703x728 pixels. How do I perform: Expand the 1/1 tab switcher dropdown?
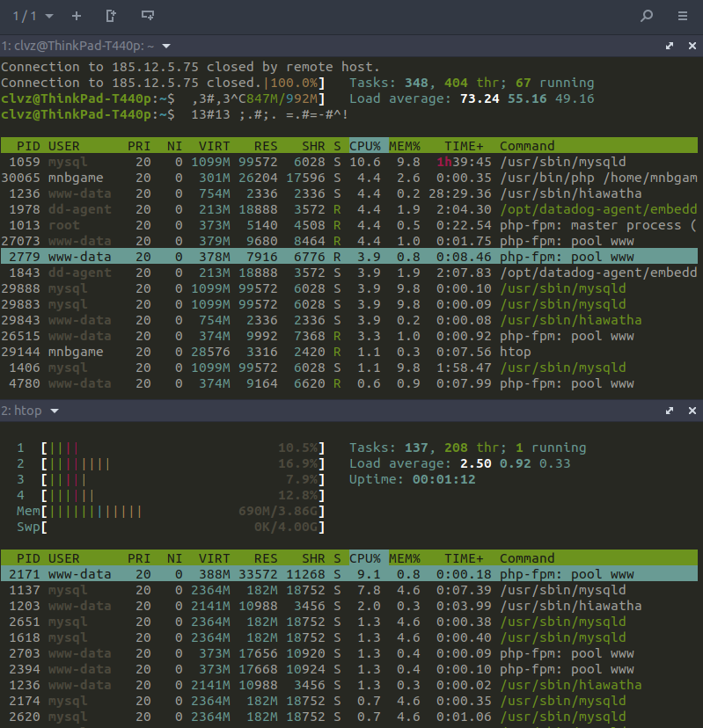click(x=49, y=16)
